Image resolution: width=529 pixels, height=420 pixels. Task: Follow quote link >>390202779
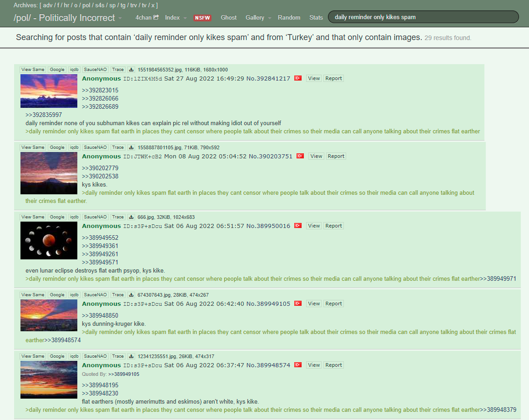[x=100, y=168]
